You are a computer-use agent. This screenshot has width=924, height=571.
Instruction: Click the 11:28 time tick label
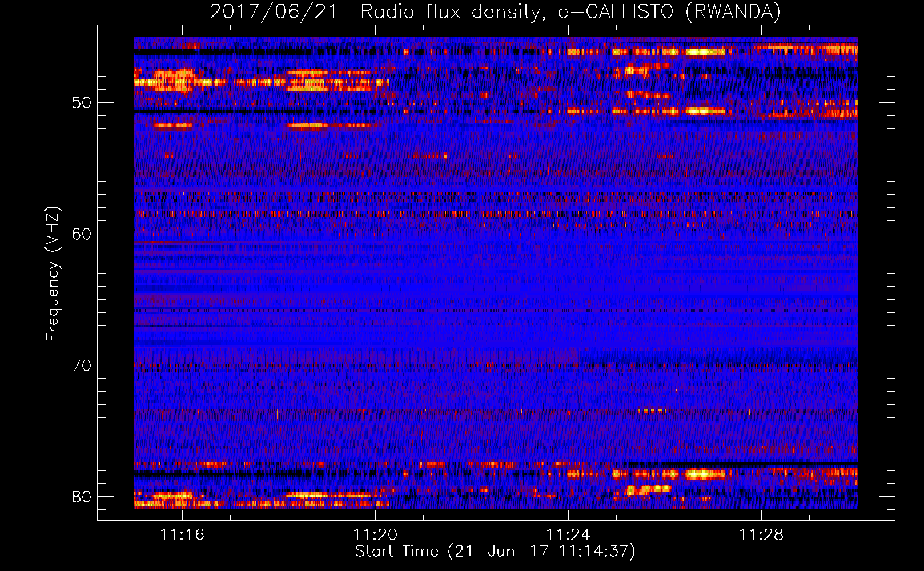pyautogui.click(x=761, y=534)
